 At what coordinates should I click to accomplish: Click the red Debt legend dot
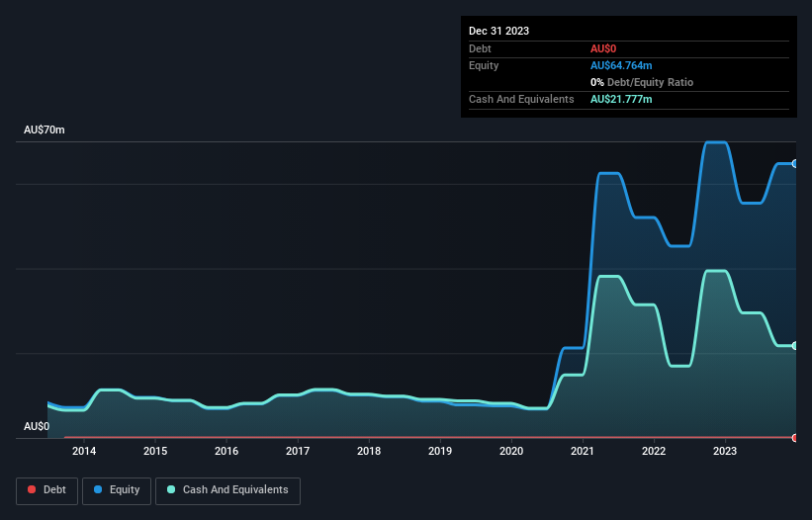32,489
